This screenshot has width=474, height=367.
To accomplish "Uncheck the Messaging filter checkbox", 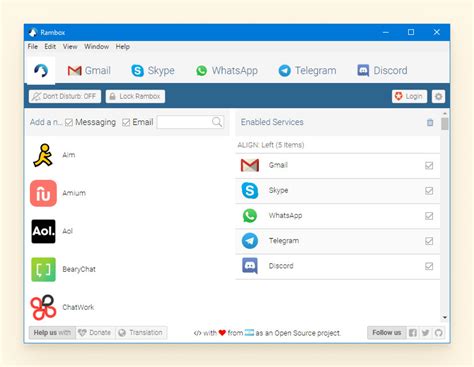I will tap(69, 122).
